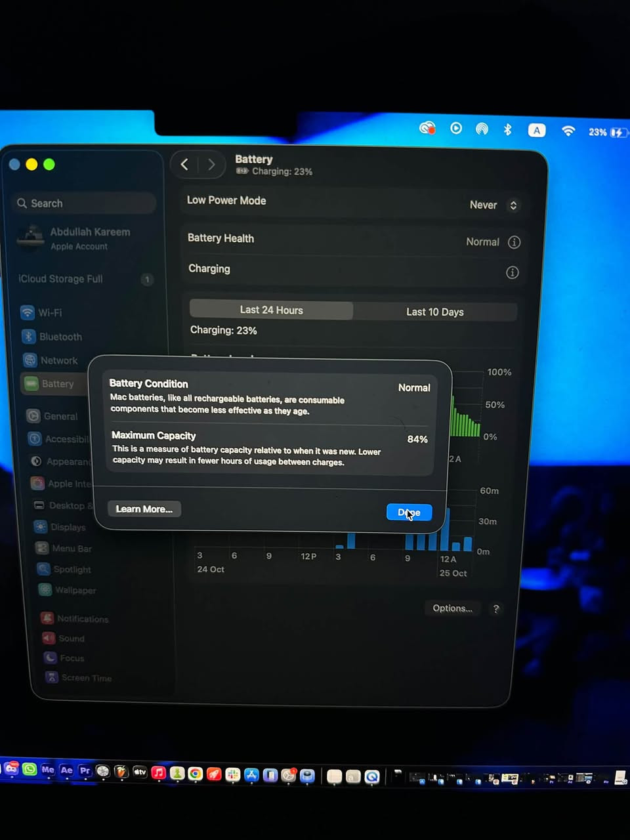This screenshot has height=840, width=630.
Task: Click the info icon on Charging row
Action: (513, 272)
